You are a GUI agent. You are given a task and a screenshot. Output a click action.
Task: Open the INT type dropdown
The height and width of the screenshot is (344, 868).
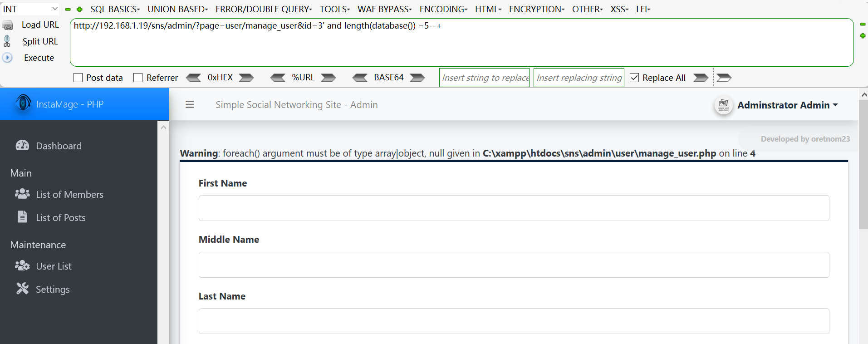pyautogui.click(x=30, y=9)
